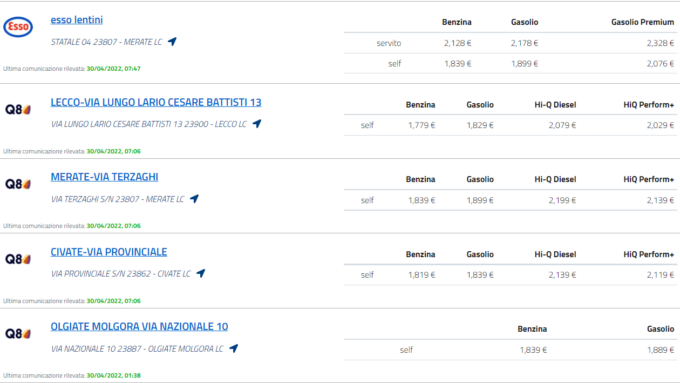The image size is (680, 383).
Task: Click Civate HiQ Perform+ price 2,119 €
Action: tap(660, 275)
